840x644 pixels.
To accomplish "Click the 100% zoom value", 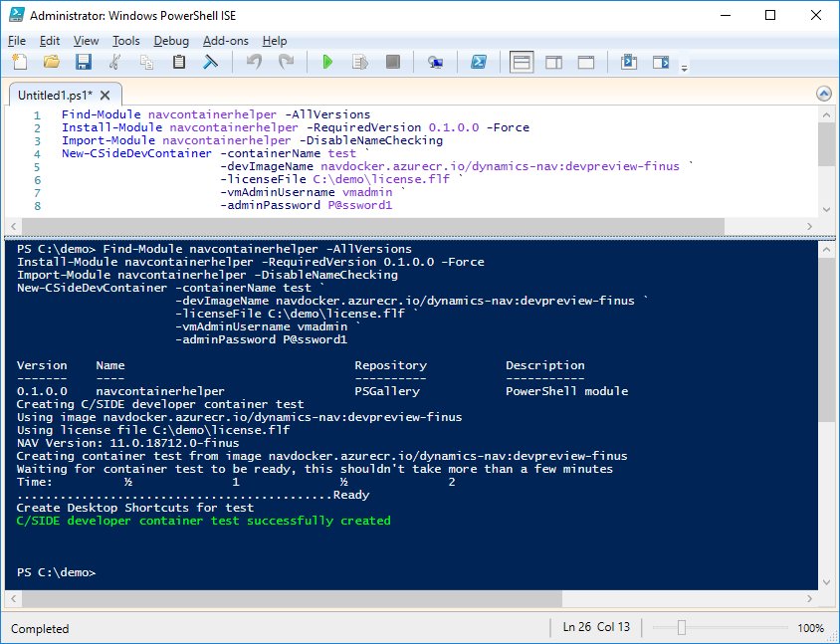I will click(810, 628).
